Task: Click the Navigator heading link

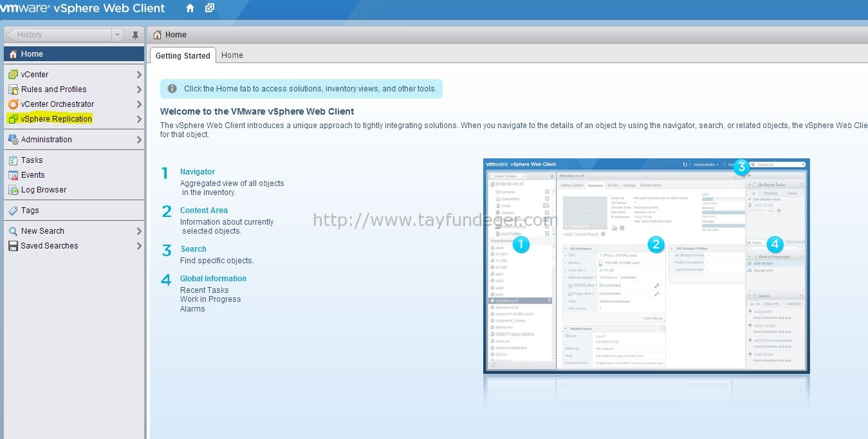Action: (198, 172)
